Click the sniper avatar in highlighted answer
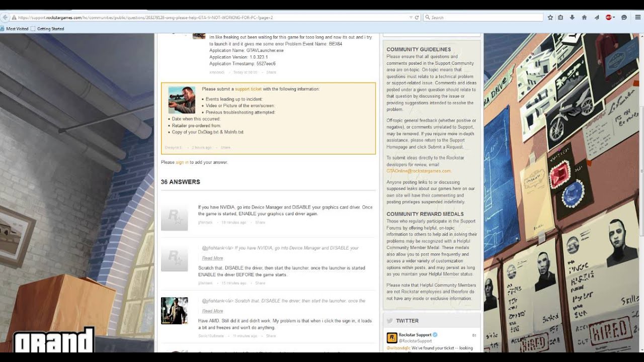644x362 pixels. [x=182, y=100]
